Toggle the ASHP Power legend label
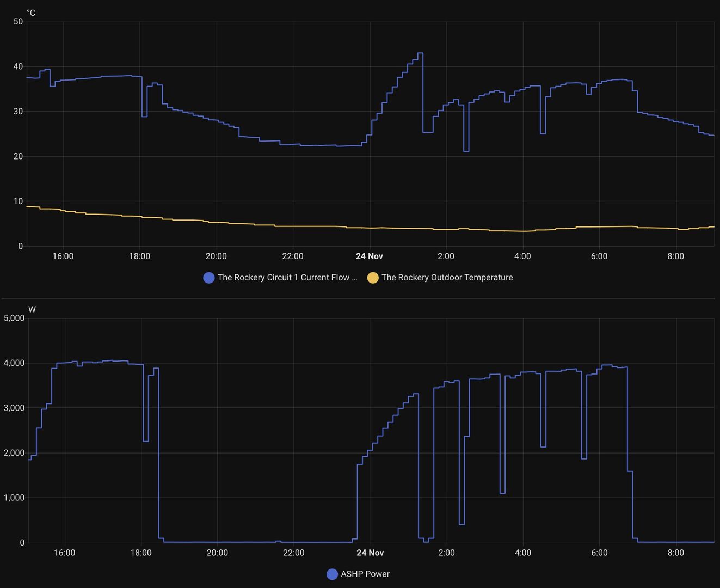Image resolution: width=720 pixels, height=588 pixels. pyautogui.click(x=365, y=574)
